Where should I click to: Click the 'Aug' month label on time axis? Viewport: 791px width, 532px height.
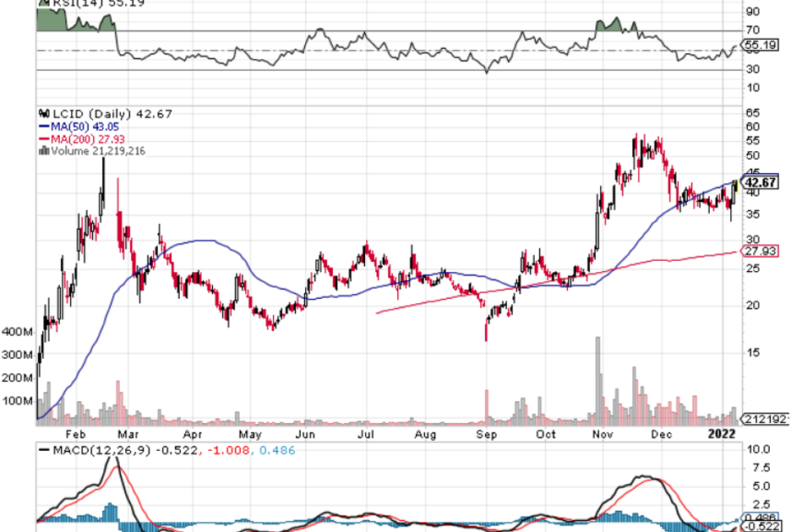coord(425,434)
